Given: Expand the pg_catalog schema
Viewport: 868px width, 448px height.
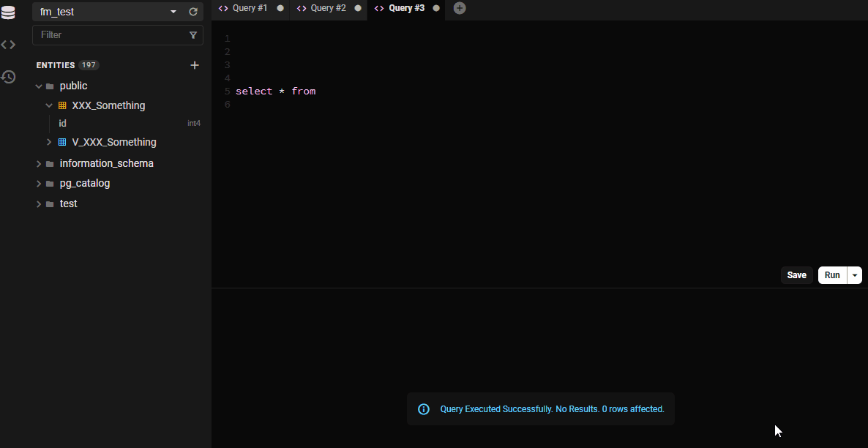Looking at the screenshot, I should coord(39,183).
